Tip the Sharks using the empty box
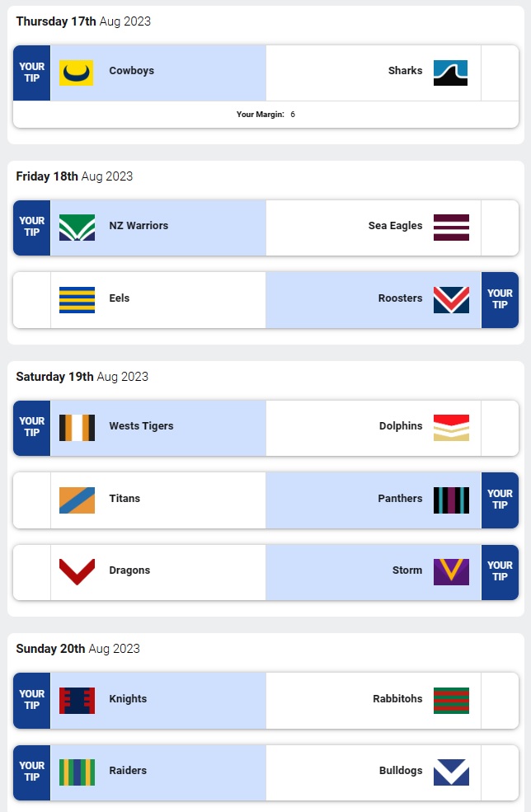This screenshot has width=531, height=812. pos(500,73)
